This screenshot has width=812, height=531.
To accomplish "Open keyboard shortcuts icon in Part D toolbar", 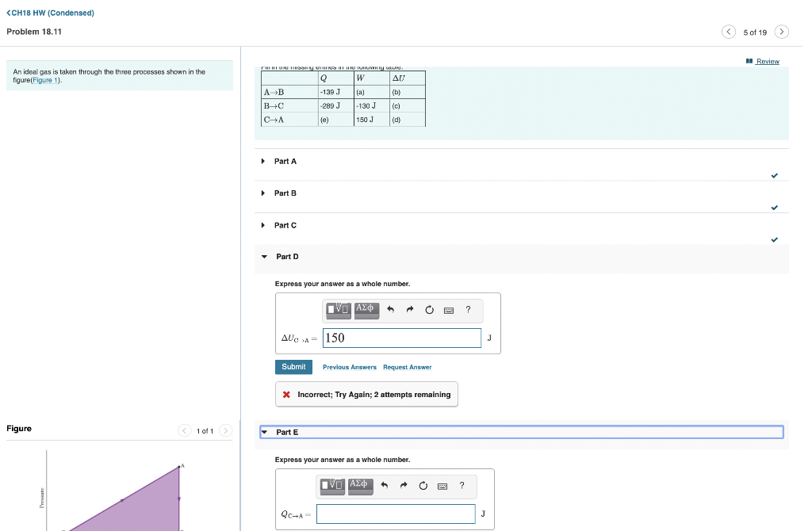I will coord(449,310).
